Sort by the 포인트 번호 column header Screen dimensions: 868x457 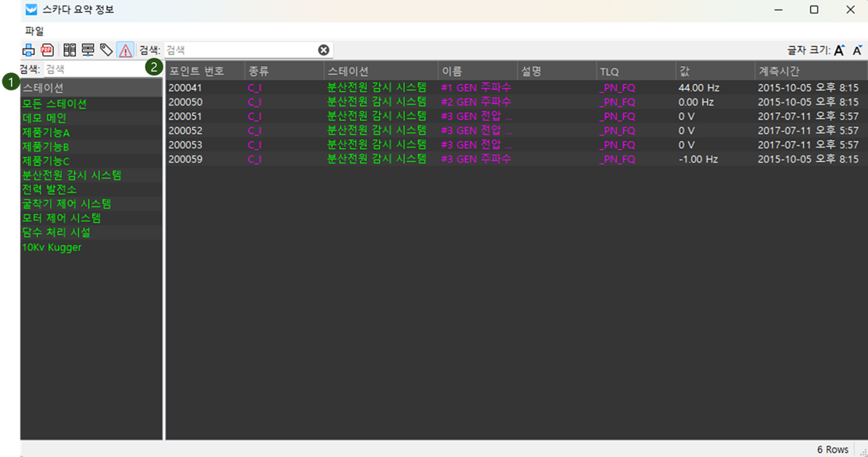(197, 71)
